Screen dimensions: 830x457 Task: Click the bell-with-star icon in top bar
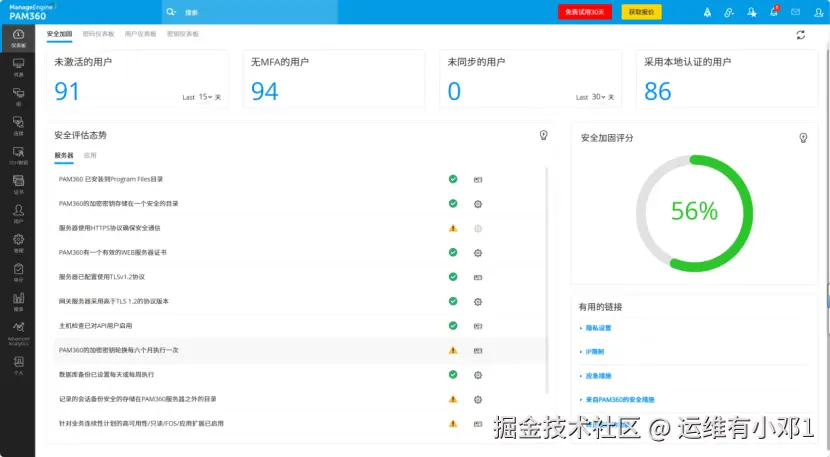tap(752, 12)
